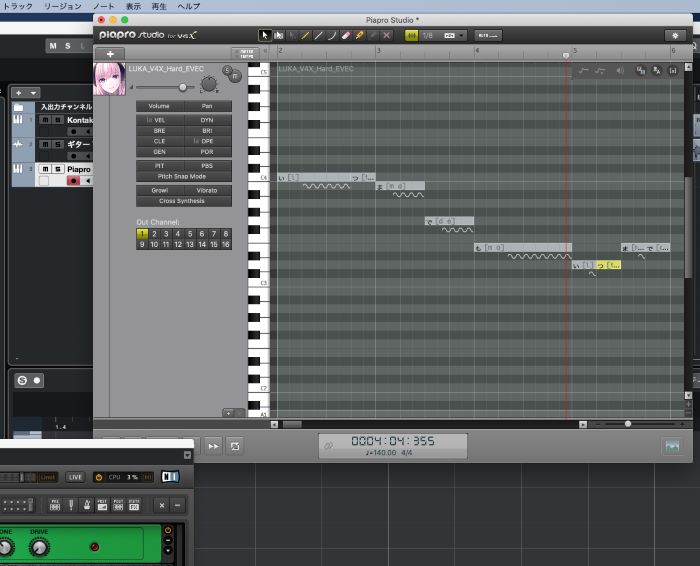The image size is (700, 566).
Task: Toggle the grid snap button
Action: point(411,35)
